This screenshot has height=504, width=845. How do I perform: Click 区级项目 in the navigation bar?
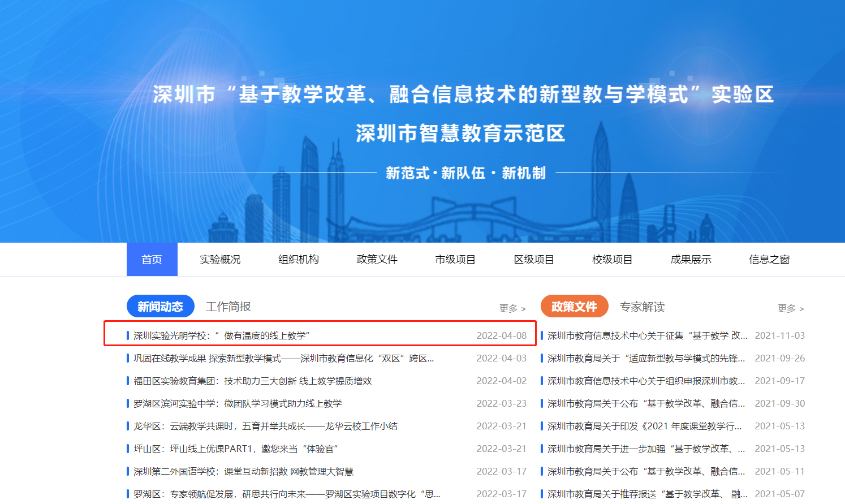coord(534,260)
